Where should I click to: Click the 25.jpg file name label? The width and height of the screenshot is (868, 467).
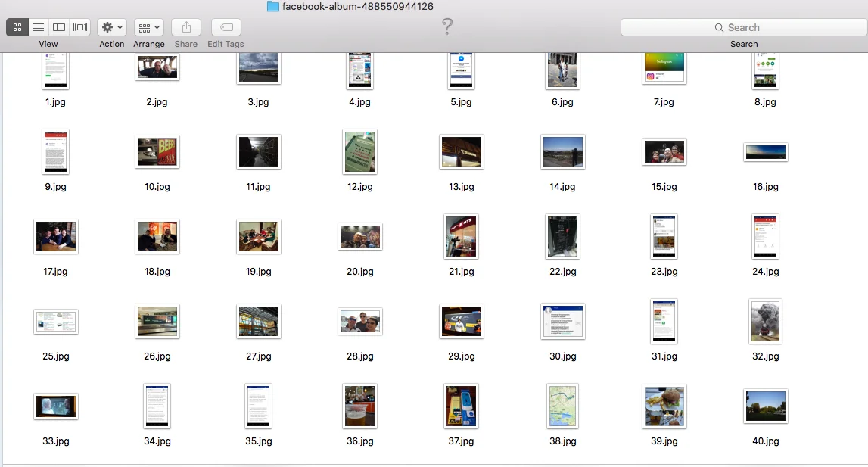click(56, 356)
